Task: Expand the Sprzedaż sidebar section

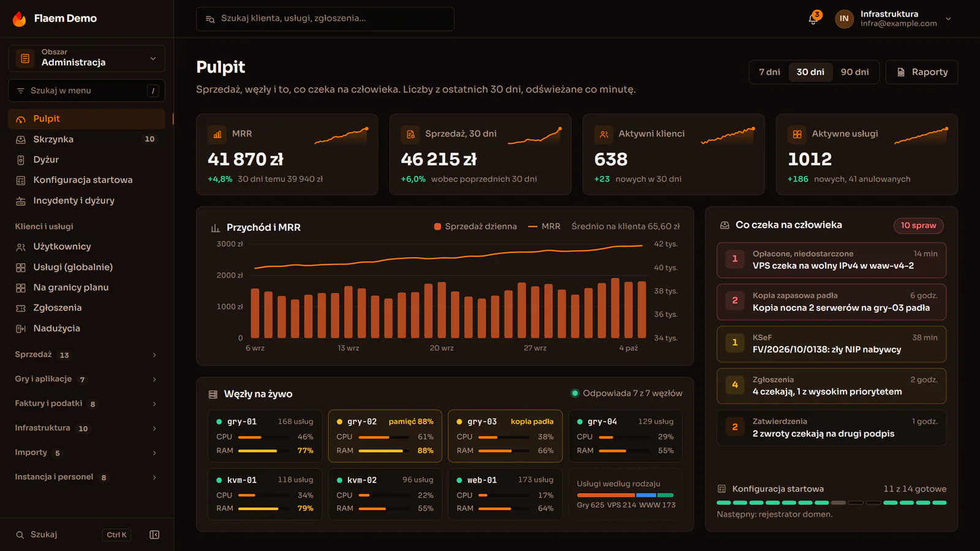Action: [86, 355]
